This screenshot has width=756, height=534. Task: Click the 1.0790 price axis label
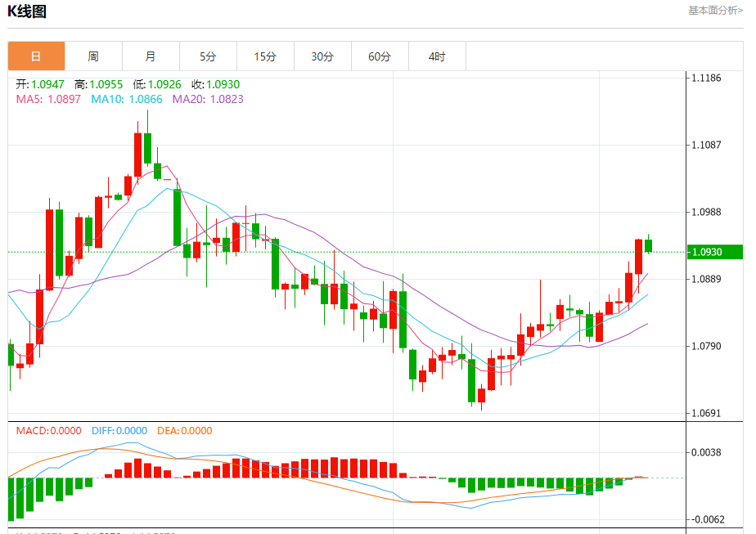click(x=706, y=346)
